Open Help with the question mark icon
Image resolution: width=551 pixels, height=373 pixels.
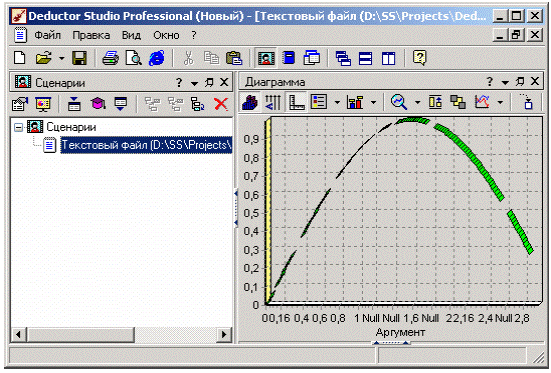click(420, 58)
